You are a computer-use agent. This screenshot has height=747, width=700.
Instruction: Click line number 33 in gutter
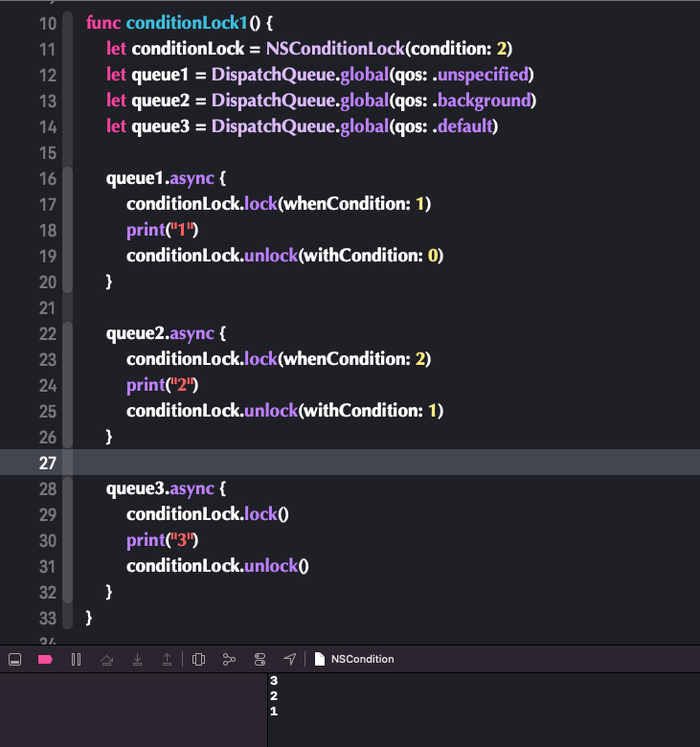[x=48, y=619]
